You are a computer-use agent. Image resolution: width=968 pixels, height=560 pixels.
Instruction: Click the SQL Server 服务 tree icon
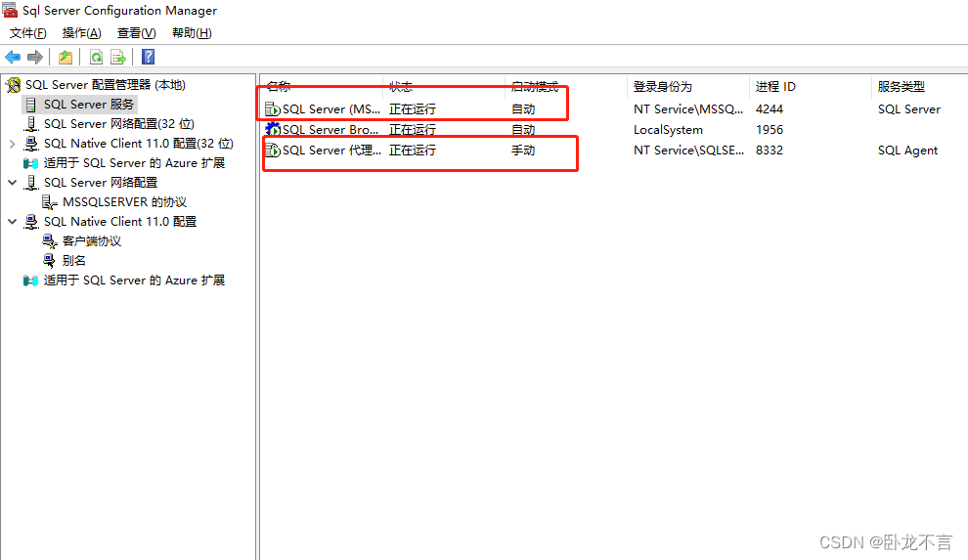(x=31, y=105)
